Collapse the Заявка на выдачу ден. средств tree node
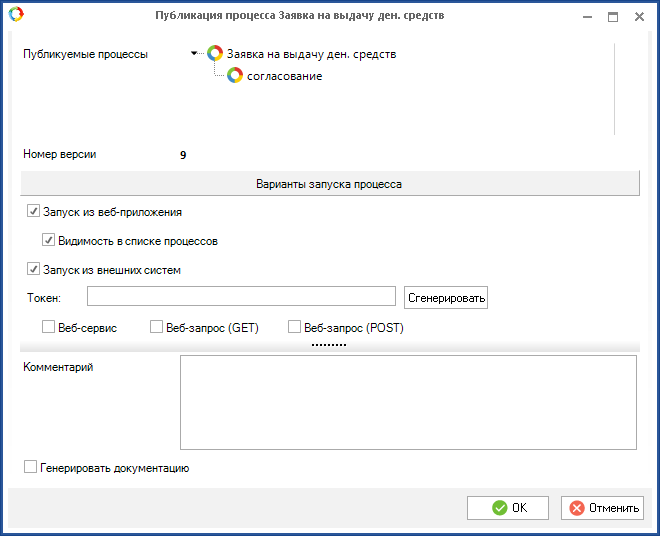This screenshot has height=536, width=660. 194,54
